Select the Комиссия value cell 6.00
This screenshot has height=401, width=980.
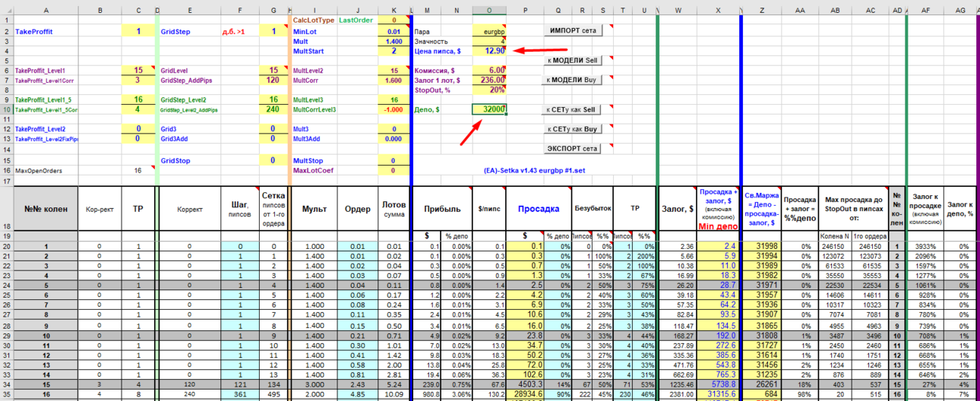pyautogui.click(x=488, y=70)
